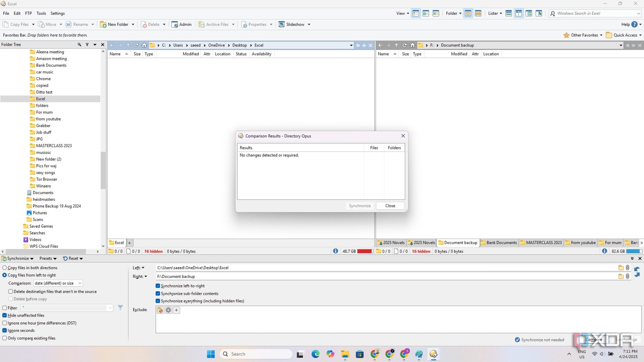Enable Delete destination files not in source
The height and width of the screenshot is (362, 644).
(11, 292)
